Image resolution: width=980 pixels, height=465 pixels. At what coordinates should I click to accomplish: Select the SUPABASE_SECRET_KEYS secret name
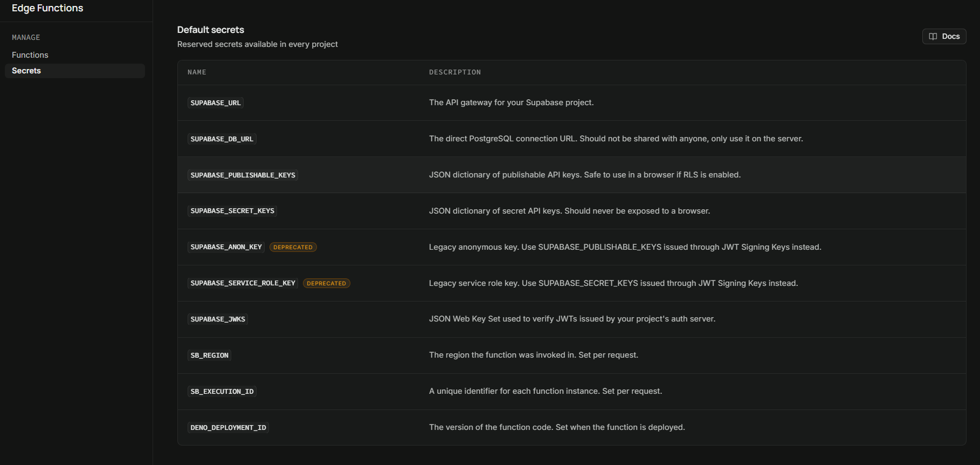[232, 211]
